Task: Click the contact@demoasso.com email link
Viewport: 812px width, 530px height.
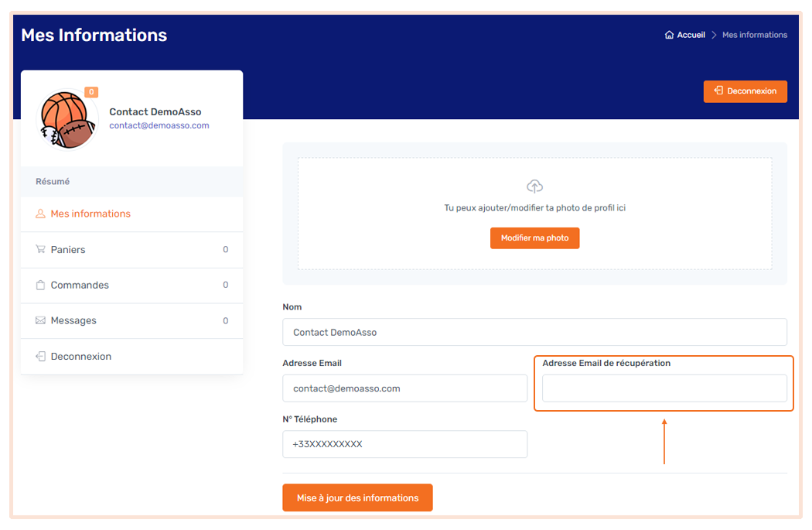Action: coord(159,125)
